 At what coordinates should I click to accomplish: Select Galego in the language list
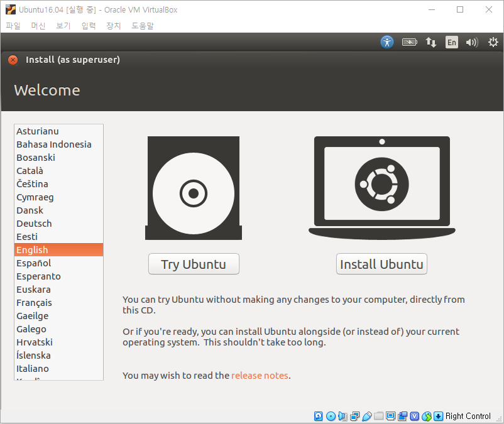coord(59,329)
